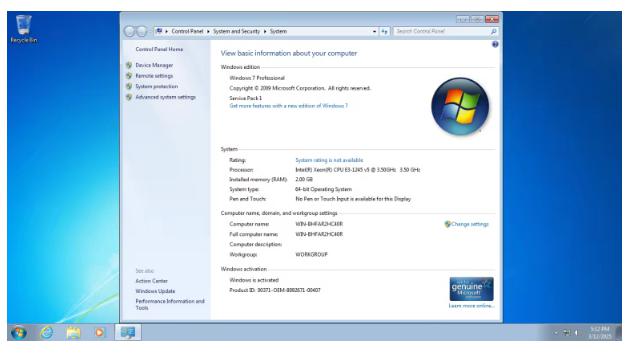Screen dimensions: 629x361
Task: Click the shield icon beside System protection
Action: coord(129,86)
